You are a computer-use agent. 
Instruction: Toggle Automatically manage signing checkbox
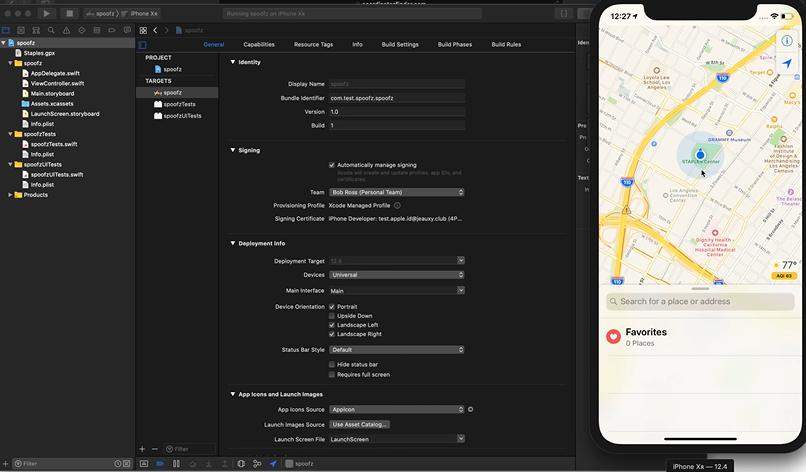332,165
